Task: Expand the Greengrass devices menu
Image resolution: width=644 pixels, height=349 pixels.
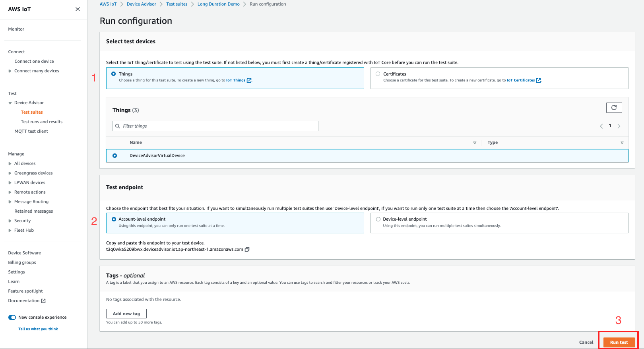Action: click(x=10, y=173)
